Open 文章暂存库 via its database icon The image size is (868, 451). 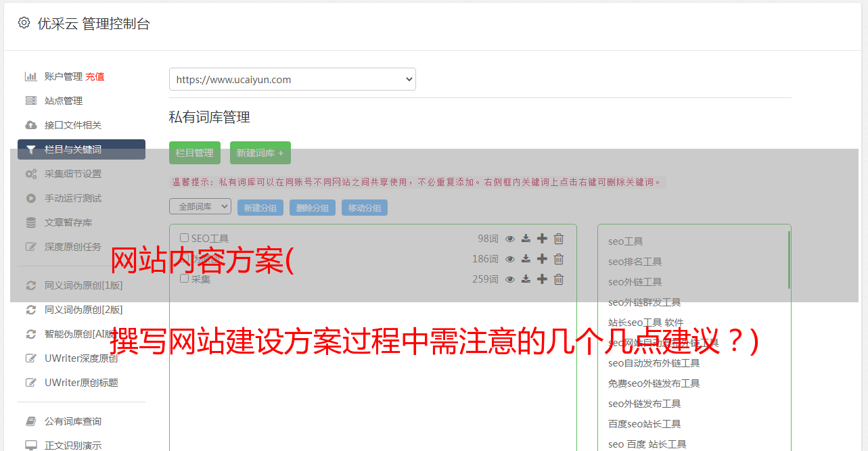coord(30,222)
